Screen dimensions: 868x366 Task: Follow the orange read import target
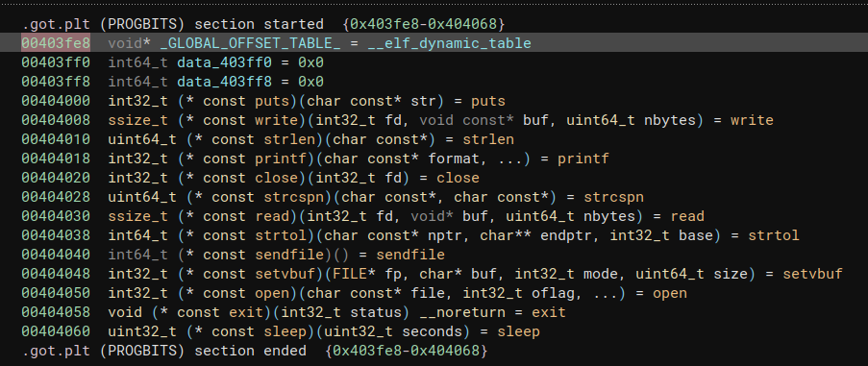point(687,216)
